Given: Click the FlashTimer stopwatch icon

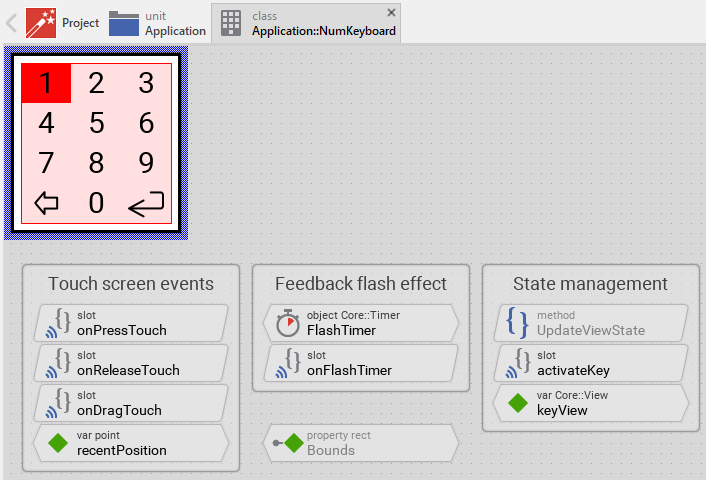Looking at the screenshot, I should click(288, 323).
